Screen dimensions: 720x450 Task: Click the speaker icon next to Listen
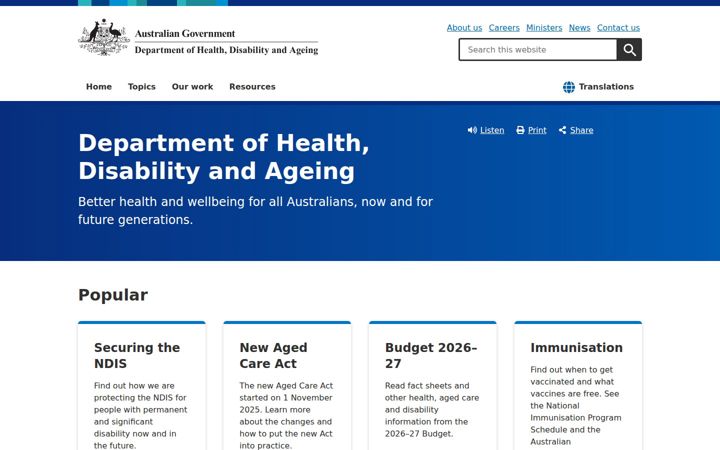click(472, 130)
